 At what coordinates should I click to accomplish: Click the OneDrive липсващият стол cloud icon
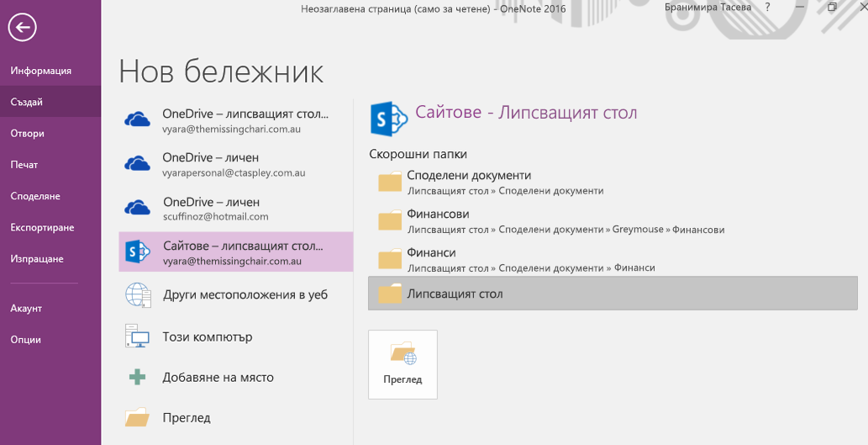coord(137,119)
